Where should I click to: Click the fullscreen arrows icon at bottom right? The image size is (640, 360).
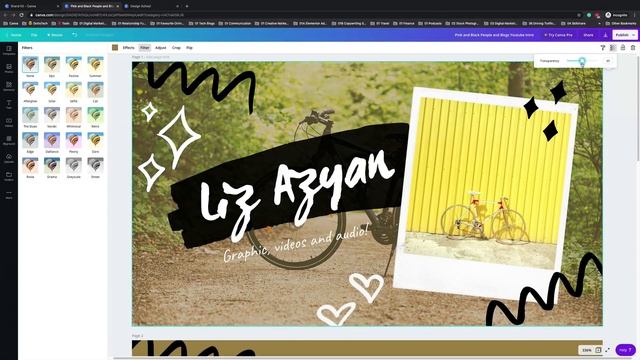[607, 350]
